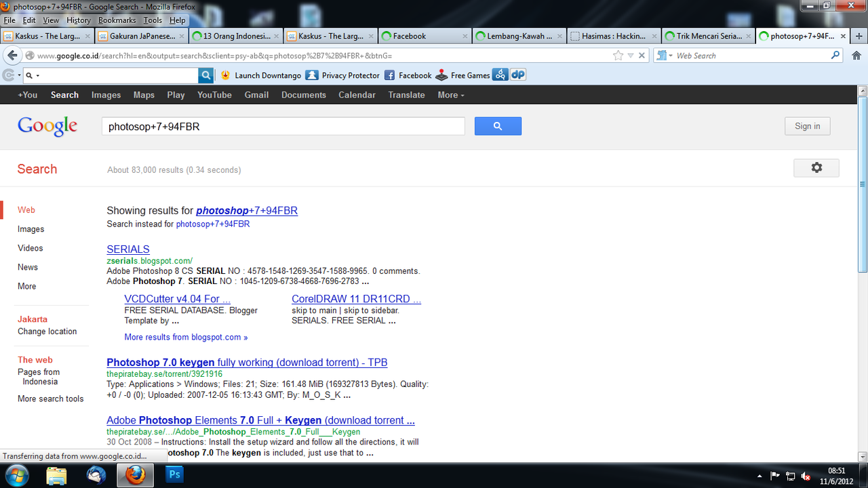Open the File menu
Screen dimensions: 868x488
pyautogui.click(x=9, y=20)
